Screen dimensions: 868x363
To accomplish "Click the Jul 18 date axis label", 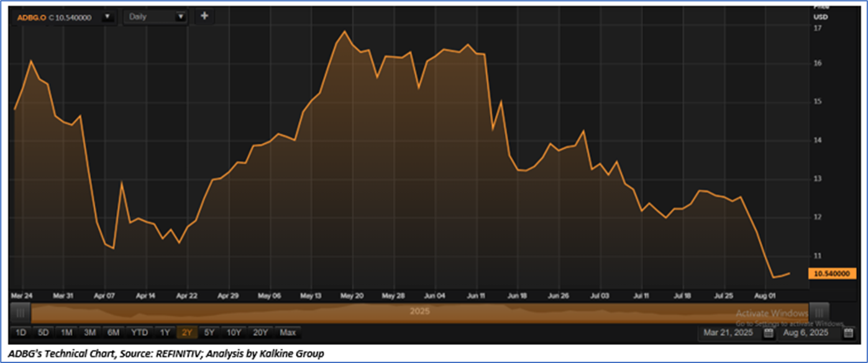I will (x=682, y=296).
